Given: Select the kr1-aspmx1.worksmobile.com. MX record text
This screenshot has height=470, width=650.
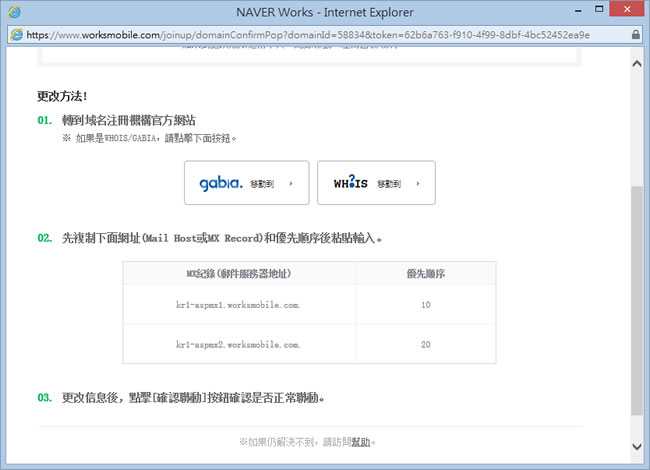Looking at the screenshot, I should point(238,305).
